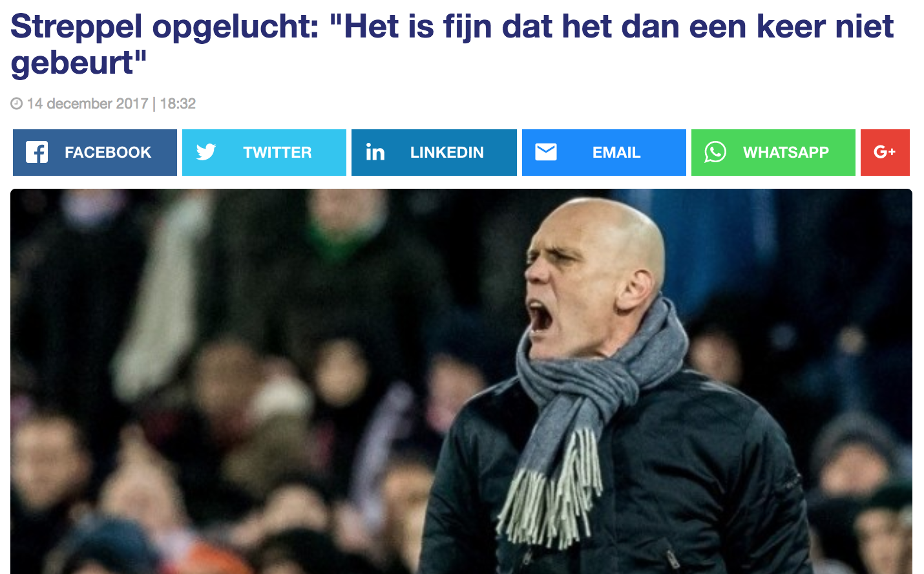Click the WhatsApp speech-bubble phone icon
This screenshot has width=924, height=574.
(x=715, y=153)
